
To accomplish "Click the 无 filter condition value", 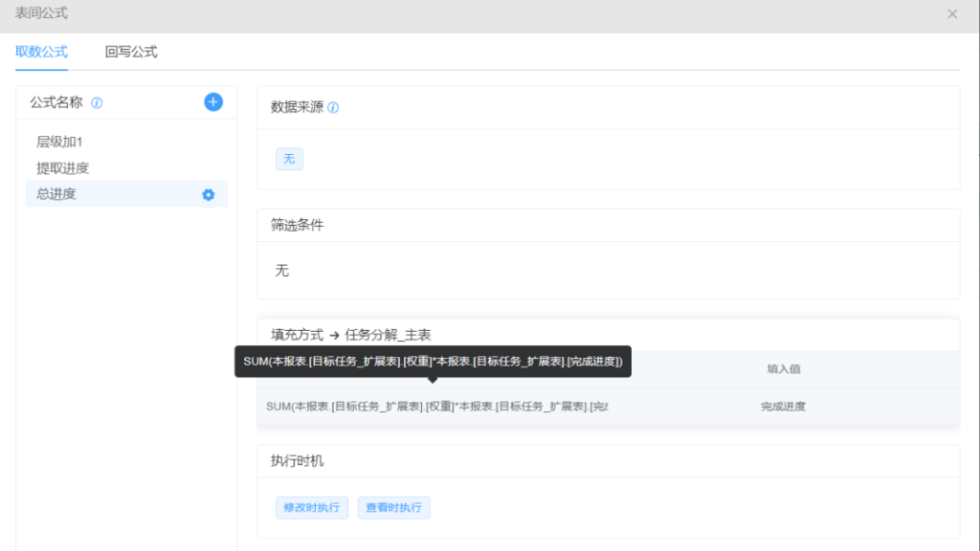I will [282, 271].
